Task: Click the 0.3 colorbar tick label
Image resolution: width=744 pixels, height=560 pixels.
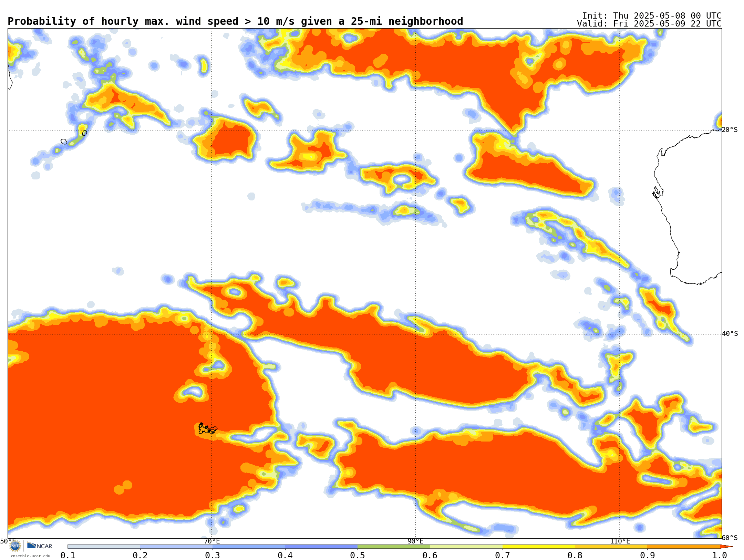Action: click(x=213, y=555)
